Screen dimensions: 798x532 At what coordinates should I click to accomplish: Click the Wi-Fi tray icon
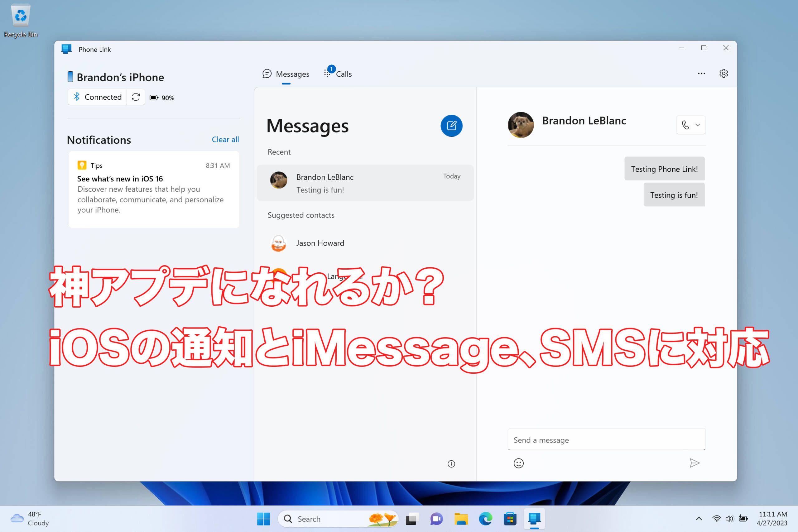(x=717, y=518)
